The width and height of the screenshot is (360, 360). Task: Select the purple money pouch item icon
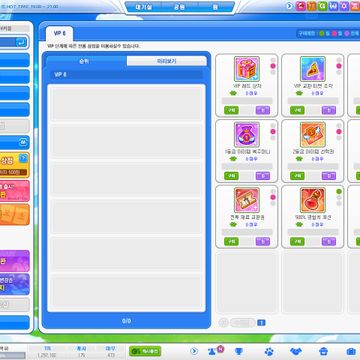pyautogui.click(x=247, y=134)
